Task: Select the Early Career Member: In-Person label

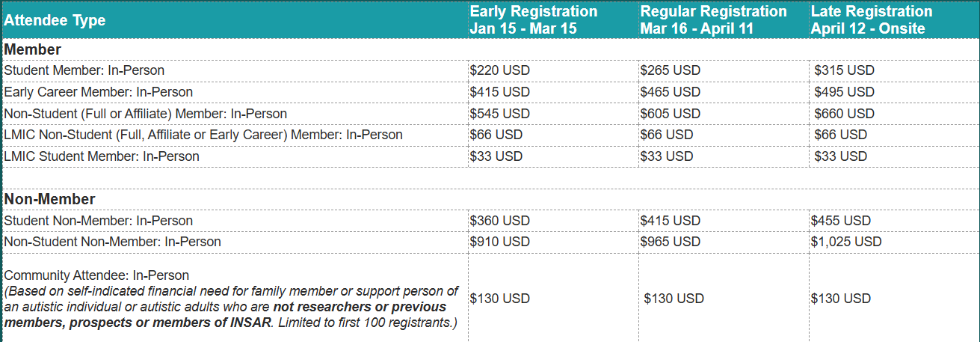Action: point(99,92)
